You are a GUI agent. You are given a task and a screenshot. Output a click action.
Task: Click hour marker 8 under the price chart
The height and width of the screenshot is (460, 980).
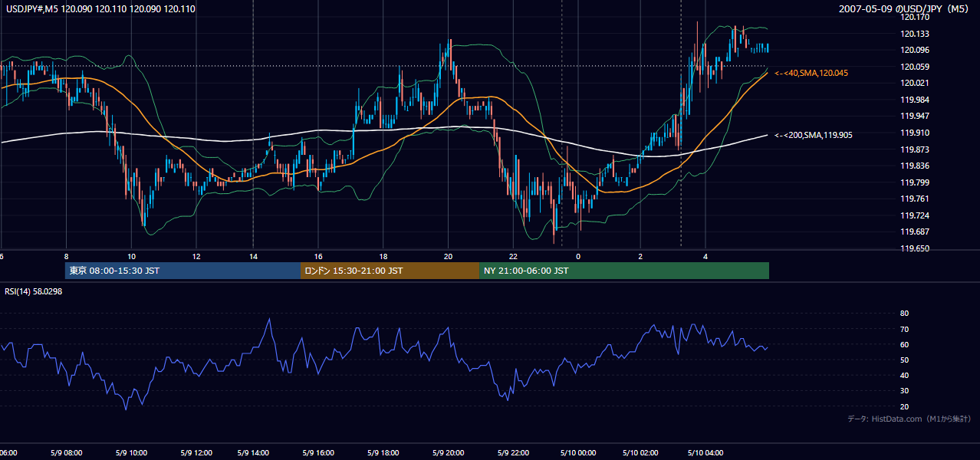point(66,256)
